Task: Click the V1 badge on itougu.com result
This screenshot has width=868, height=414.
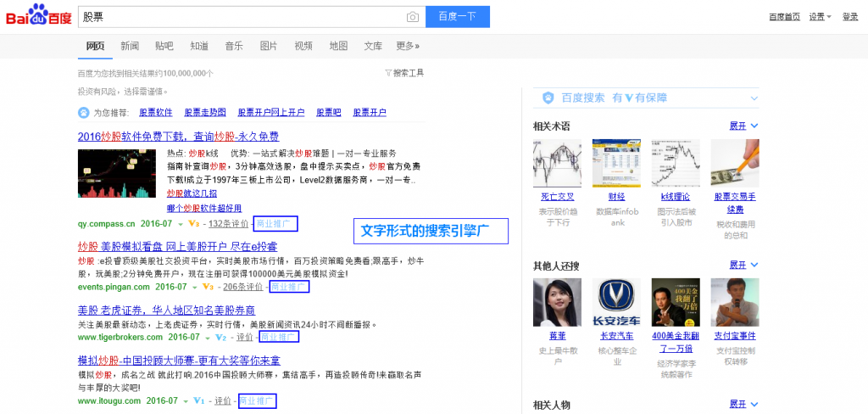Action: pos(200,400)
